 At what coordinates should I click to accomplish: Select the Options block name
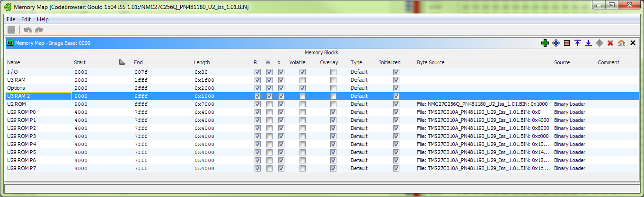click(x=16, y=88)
